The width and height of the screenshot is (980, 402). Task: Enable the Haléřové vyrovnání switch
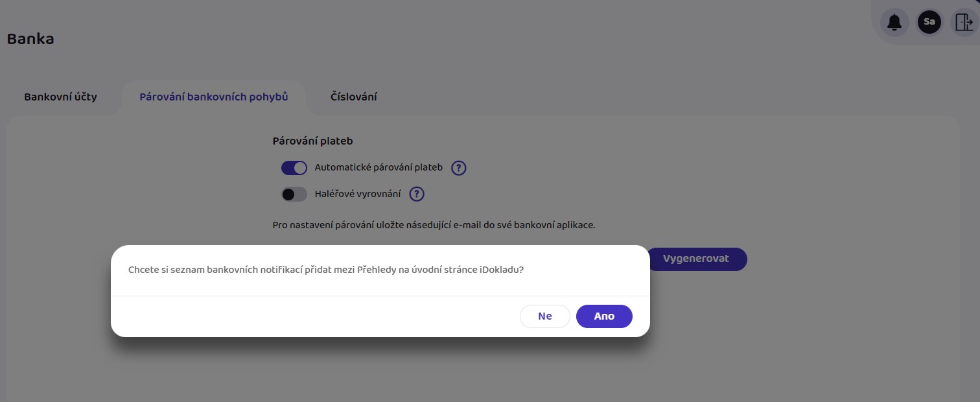point(294,194)
